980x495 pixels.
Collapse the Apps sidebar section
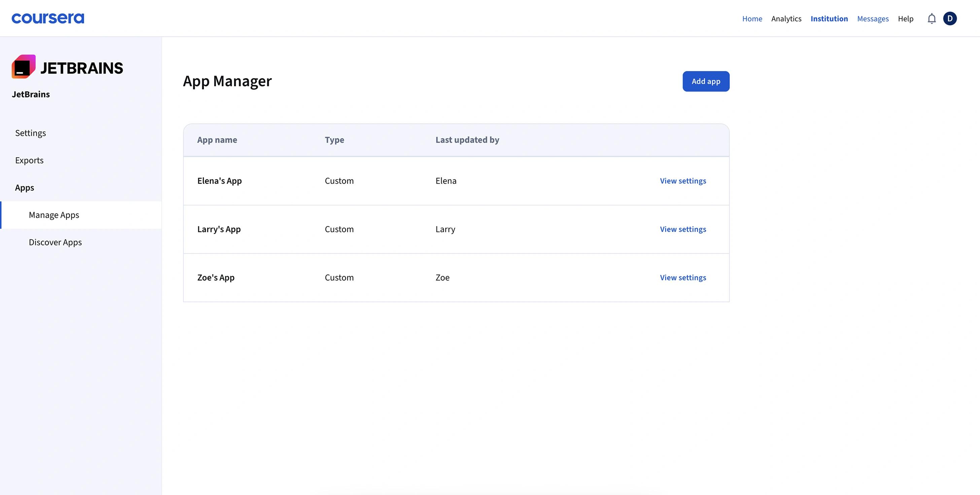(24, 188)
